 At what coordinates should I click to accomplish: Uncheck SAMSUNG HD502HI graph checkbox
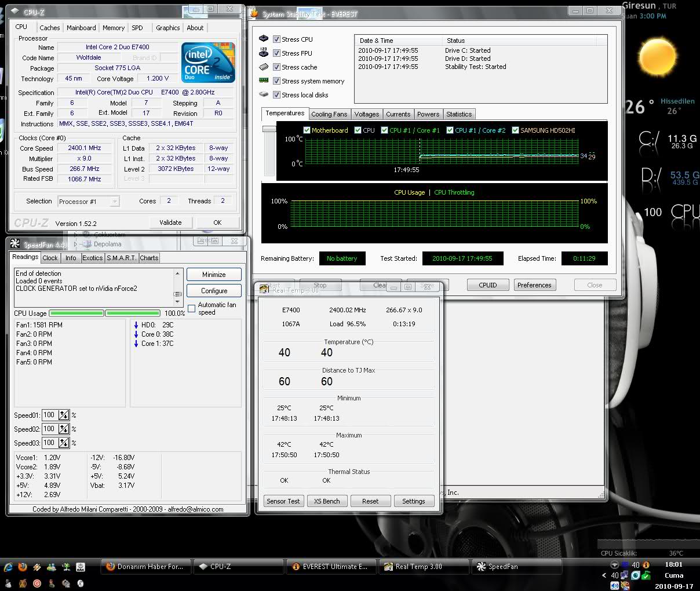pos(515,130)
